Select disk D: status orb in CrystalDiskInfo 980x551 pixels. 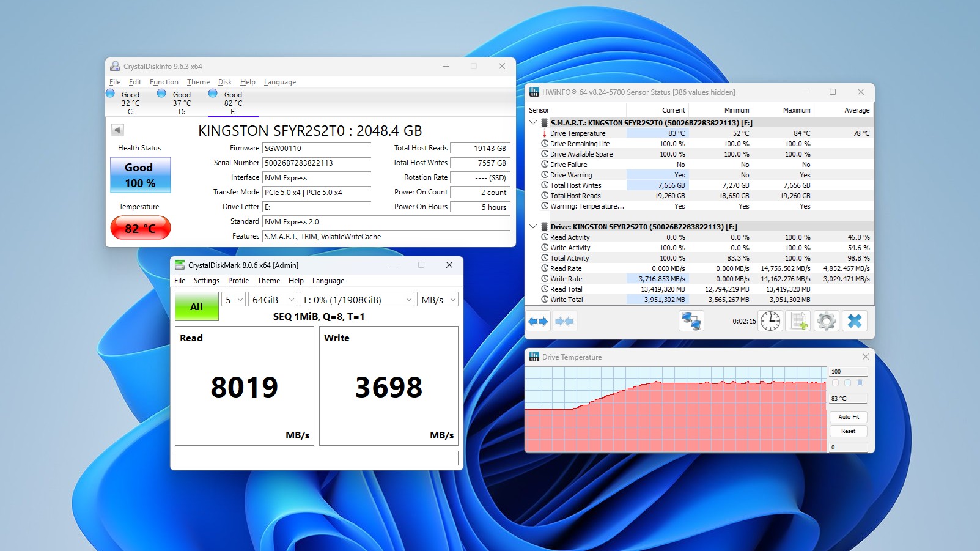pyautogui.click(x=161, y=94)
